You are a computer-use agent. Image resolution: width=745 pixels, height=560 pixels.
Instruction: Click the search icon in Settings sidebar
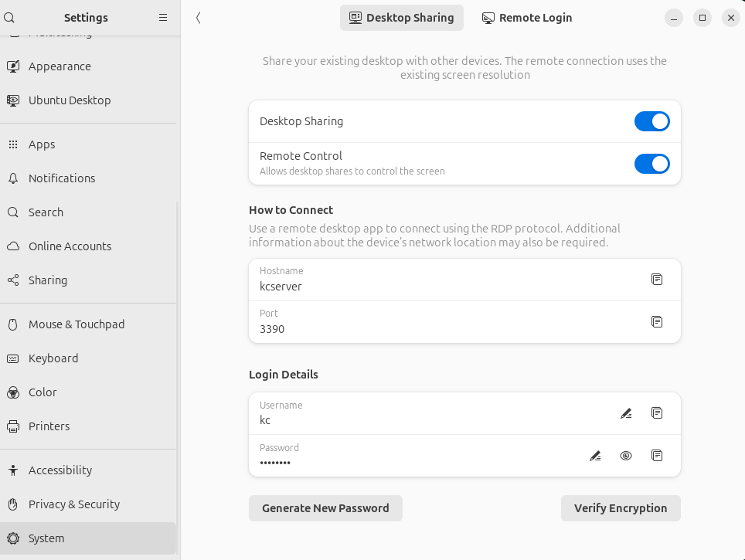click(10, 17)
